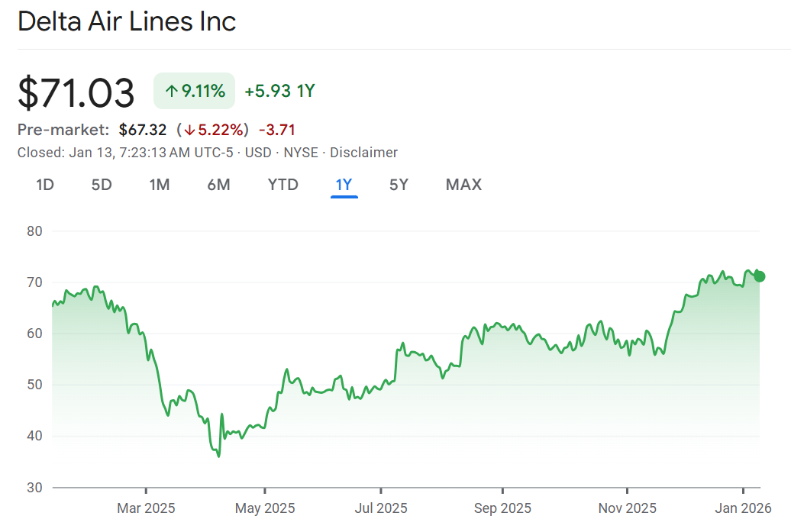Click the green up-arrow in 9.11% badge
Image resolution: width=791 pixels, height=532 pixels.
pyautogui.click(x=171, y=92)
